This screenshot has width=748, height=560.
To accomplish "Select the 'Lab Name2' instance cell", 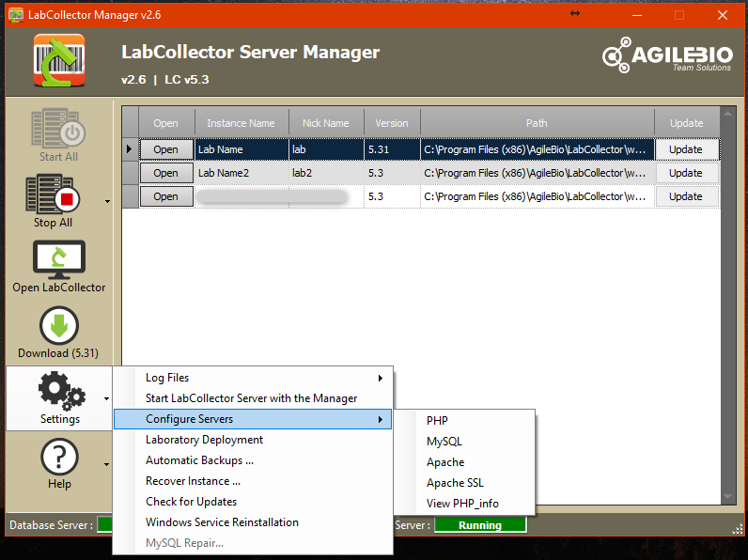I will pos(242,173).
